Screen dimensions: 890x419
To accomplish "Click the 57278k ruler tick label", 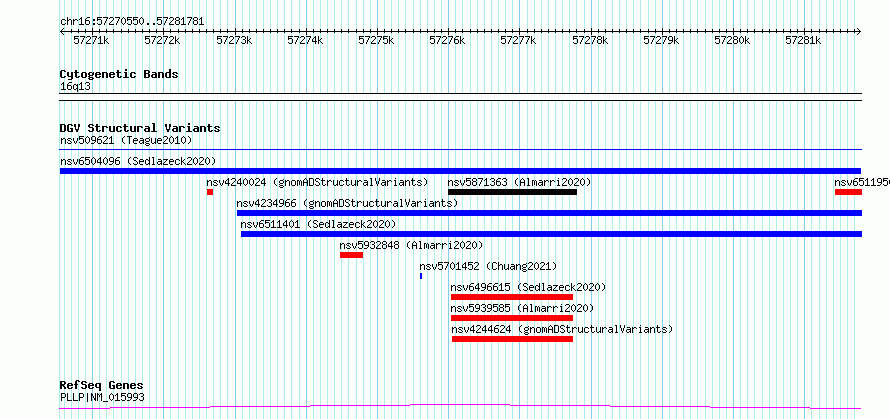I will pyautogui.click(x=590, y=40).
